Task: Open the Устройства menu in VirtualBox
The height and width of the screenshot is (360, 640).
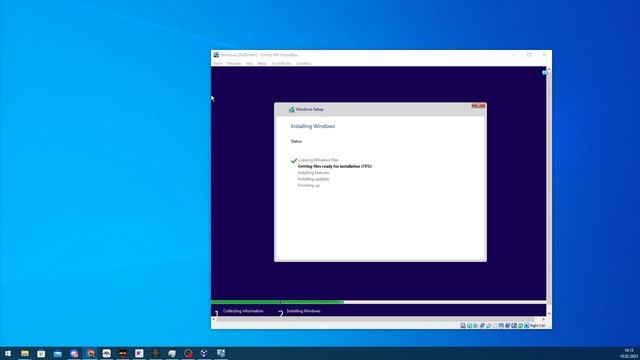Action: (281, 63)
